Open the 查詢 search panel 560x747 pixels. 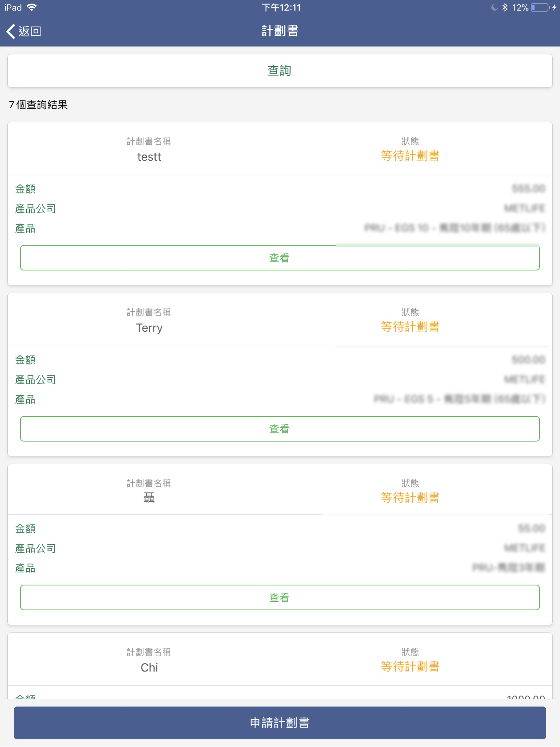(x=280, y=71)
